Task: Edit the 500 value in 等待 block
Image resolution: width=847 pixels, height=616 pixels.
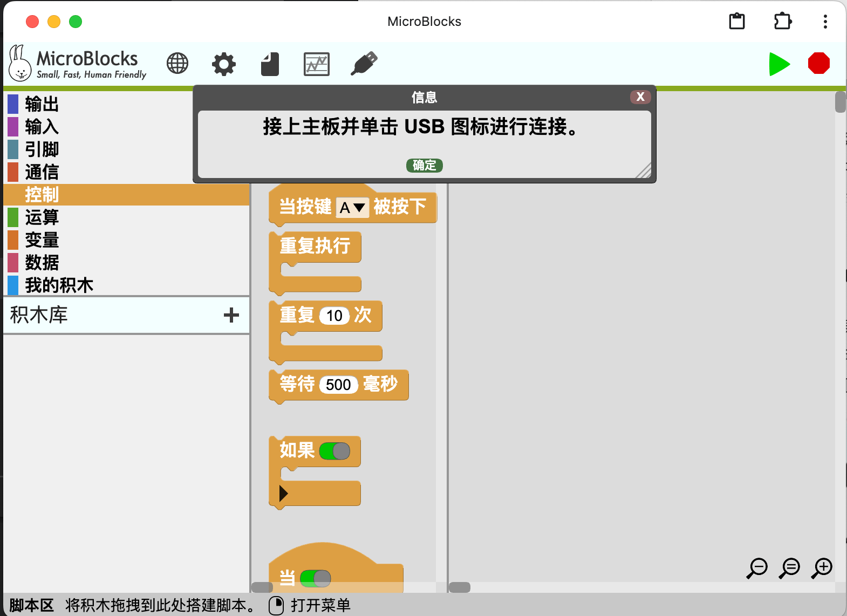Action: tap(339, 385)
